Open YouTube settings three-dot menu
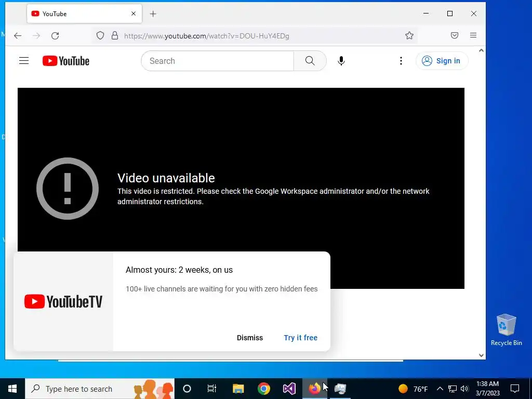This screenshot has height=399, width=532. tap(401, 61)
